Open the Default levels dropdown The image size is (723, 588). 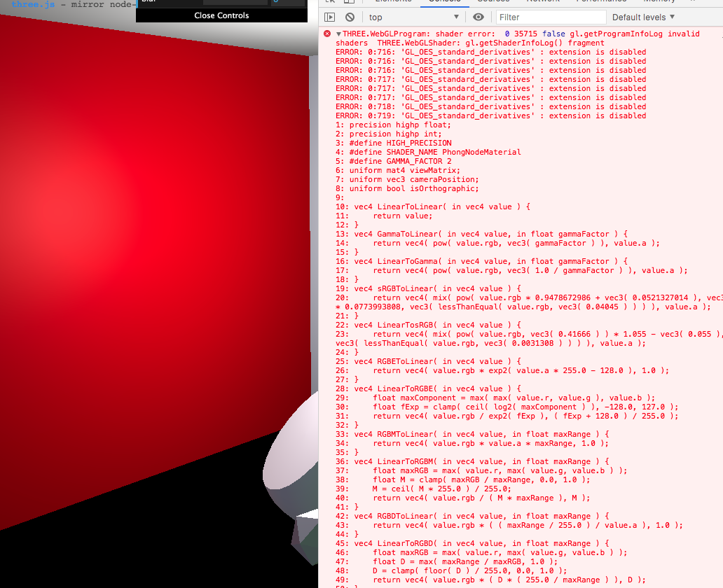point(642,17)
